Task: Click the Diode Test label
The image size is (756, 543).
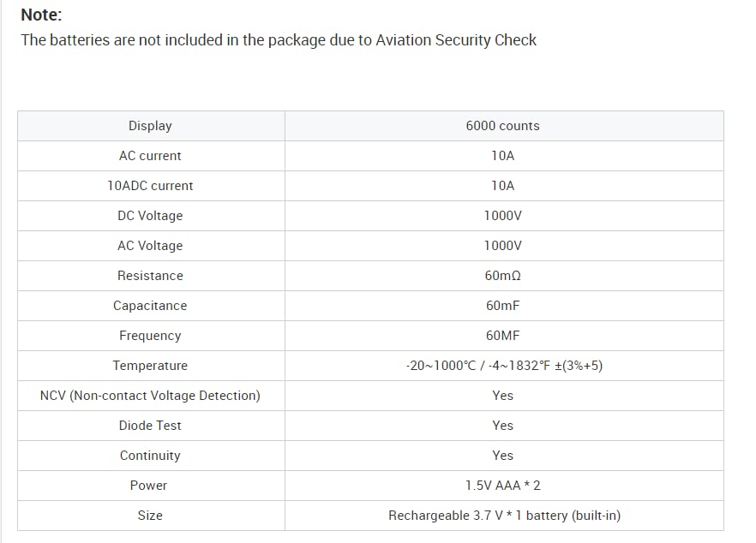Action: point(150,426)
